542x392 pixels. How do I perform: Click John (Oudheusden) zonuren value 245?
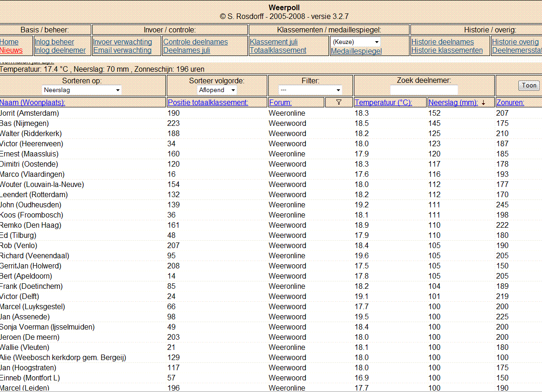(x=503, y=205)
